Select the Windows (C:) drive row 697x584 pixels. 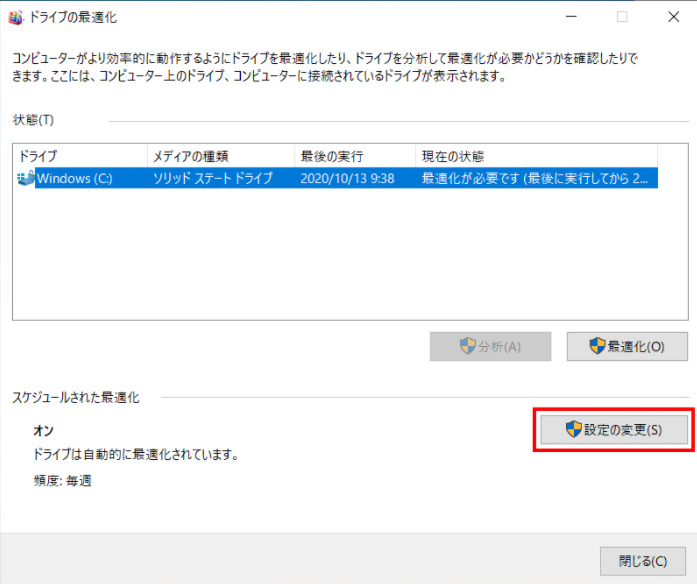point(337,178)
